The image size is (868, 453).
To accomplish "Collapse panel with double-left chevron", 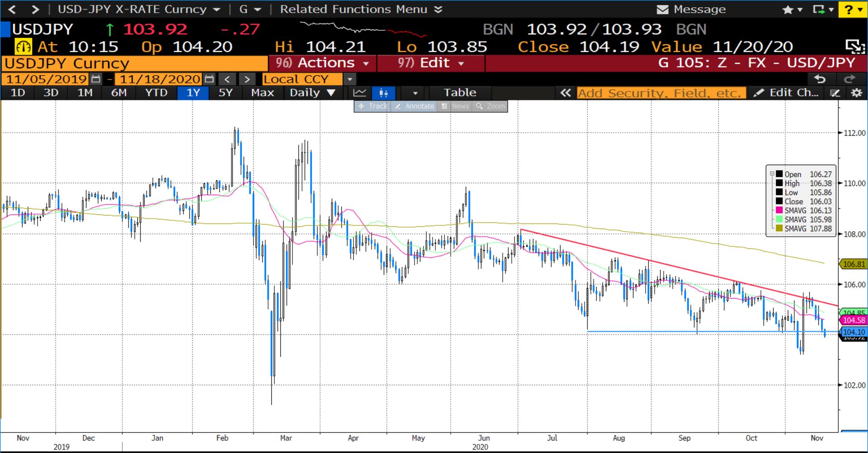I will [x=565, y=93].
